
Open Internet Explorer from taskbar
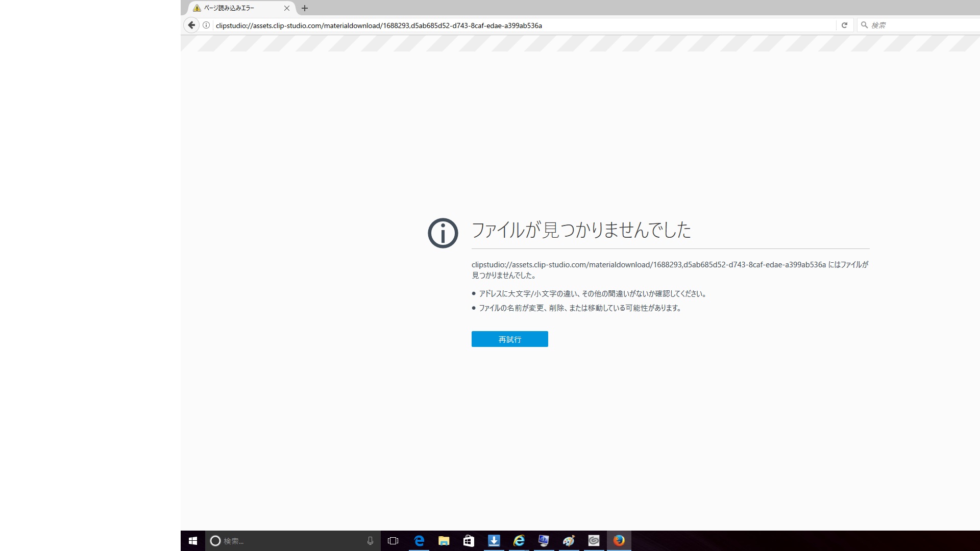(x=519, y=541)
